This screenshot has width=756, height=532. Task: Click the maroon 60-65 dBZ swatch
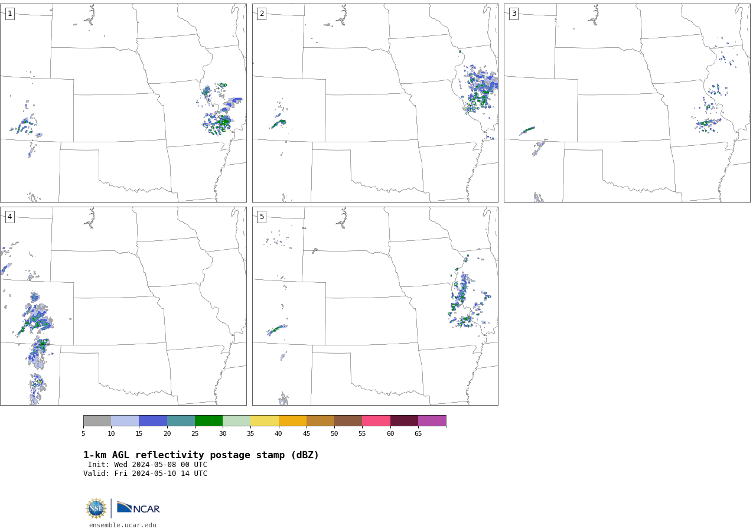click(404, 420)
